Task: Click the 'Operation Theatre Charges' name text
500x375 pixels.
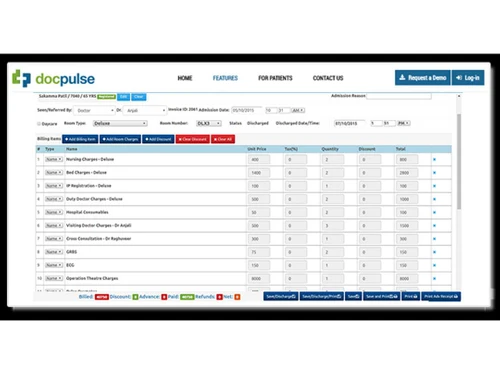Action: [92, 278]
